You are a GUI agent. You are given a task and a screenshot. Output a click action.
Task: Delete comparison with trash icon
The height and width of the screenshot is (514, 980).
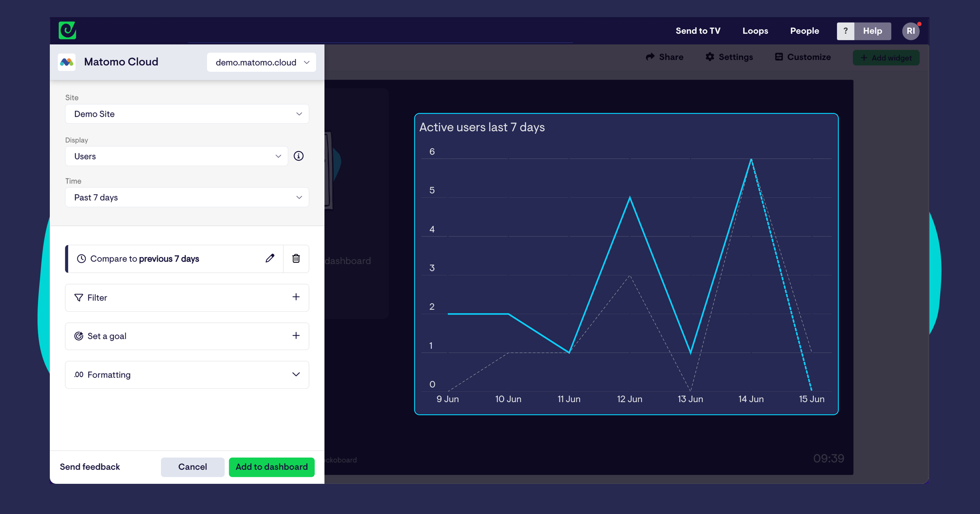click(x=296, y=258)
